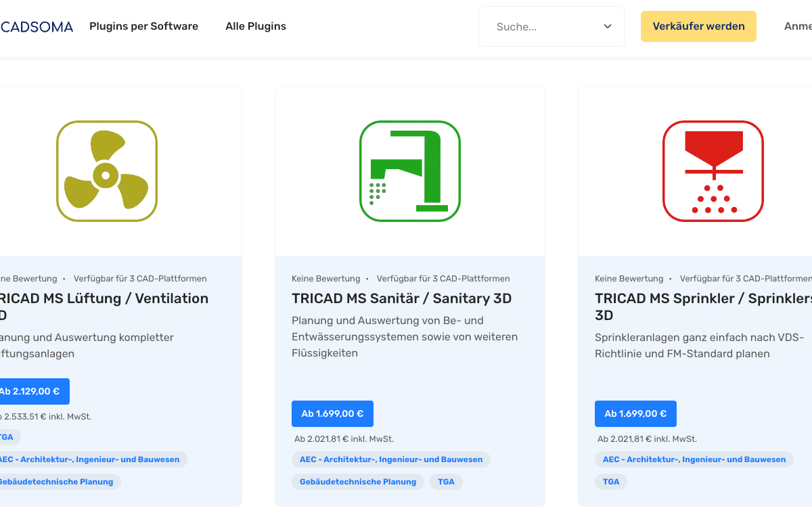Select the Gebäudetechnische Planung tag on Sanitär card
This screenshot has height=519, width=812.
coord(358,482)
